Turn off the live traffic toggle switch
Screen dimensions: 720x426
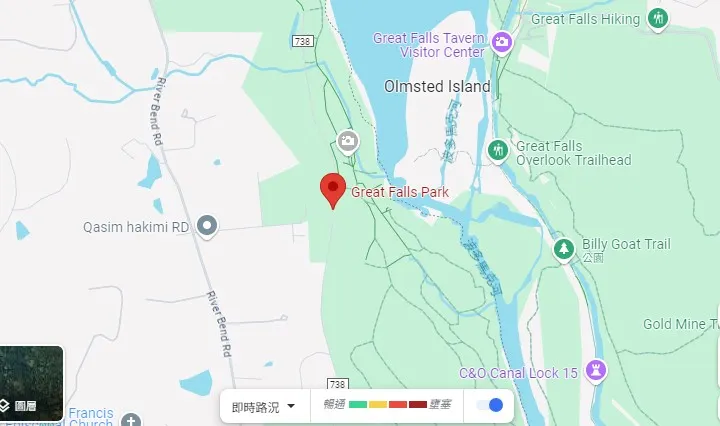point(489,405)
